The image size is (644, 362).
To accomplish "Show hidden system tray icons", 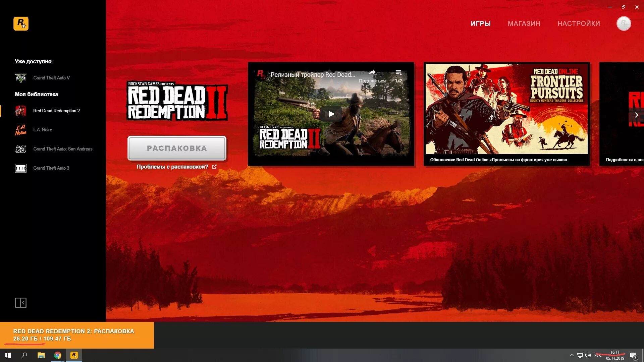I will (x=572, y=355).
